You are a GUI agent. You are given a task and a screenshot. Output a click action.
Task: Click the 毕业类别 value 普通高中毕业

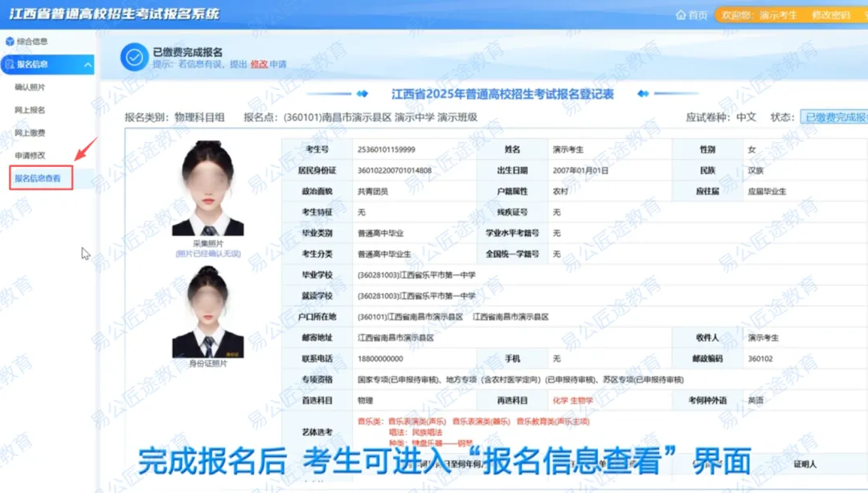380,234
